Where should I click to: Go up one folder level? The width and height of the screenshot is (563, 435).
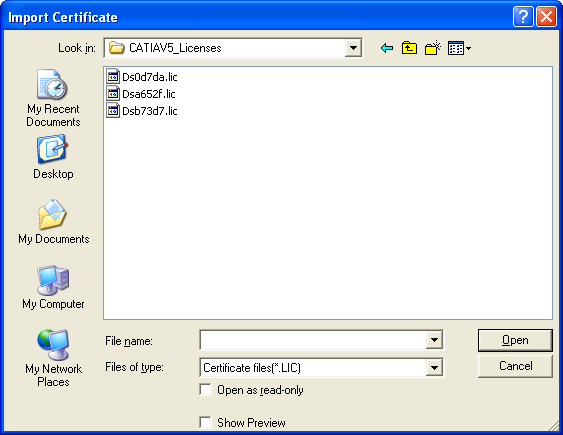click(x=409, y=48)
